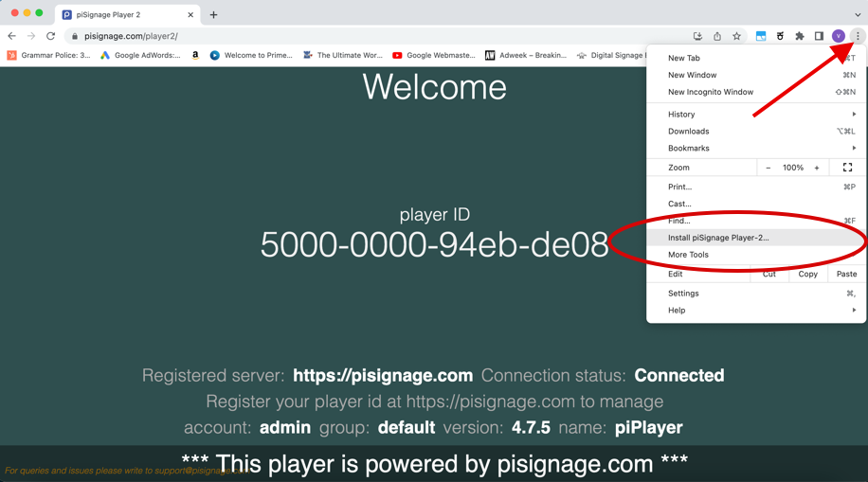Click the piPlayer name value
Image resolution: width=868 pixels, height=482 pixels.
tap(649, 428)
